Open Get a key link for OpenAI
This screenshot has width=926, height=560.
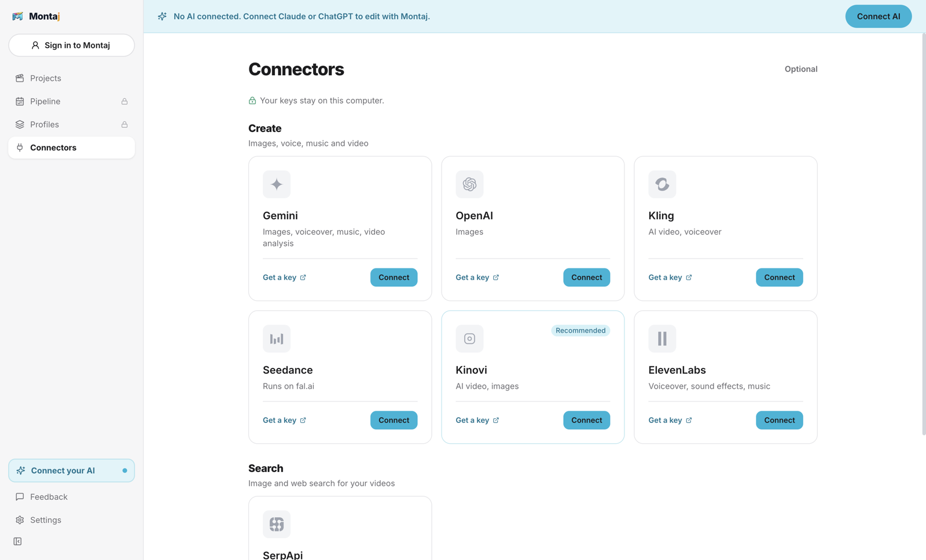pyautogui.click(x=477, y=278)
